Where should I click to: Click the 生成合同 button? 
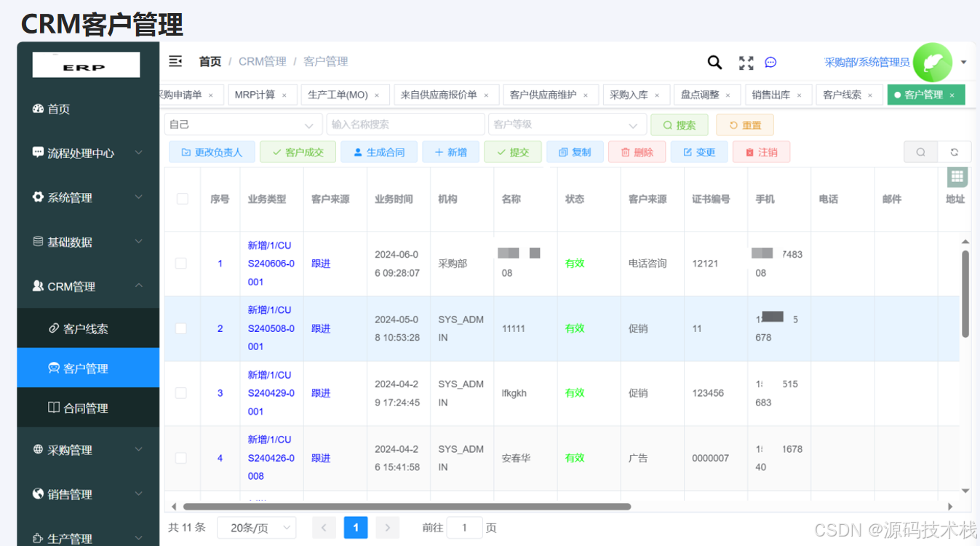click(x=378, y=152)
